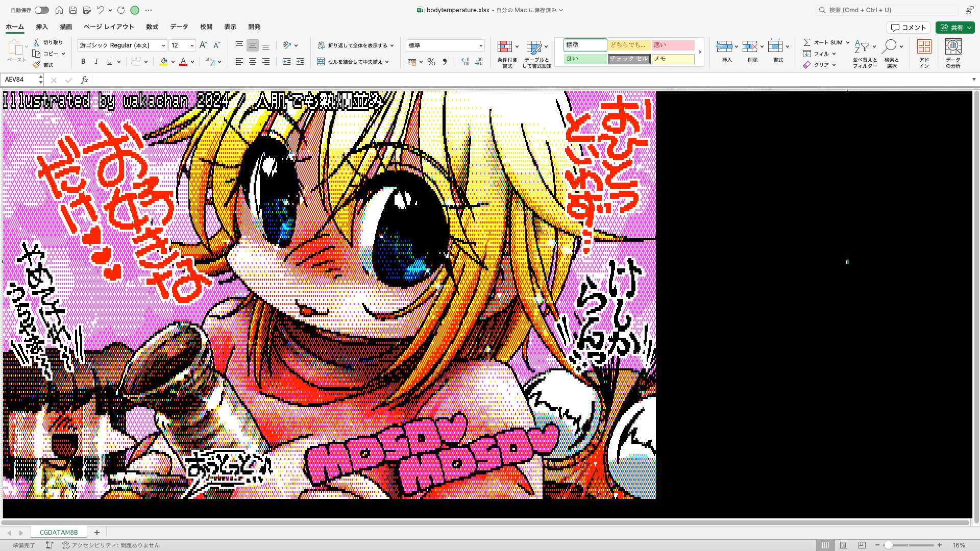The height and width of the screenshot is (551, 980).
Task: Open 並べ替えとフィルター sort and filter
Action: pyautogui.click(x=865, y=54)
